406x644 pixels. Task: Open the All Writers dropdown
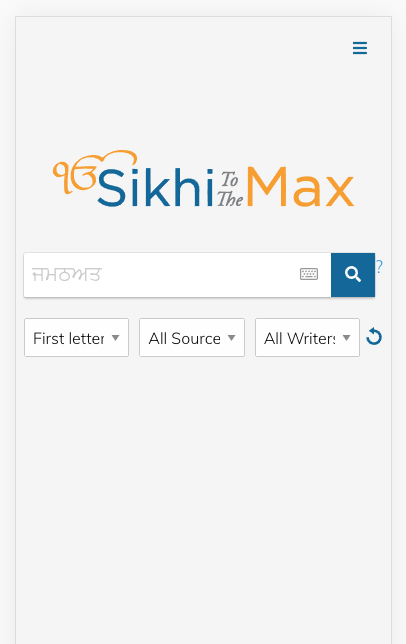pos(307,337)
